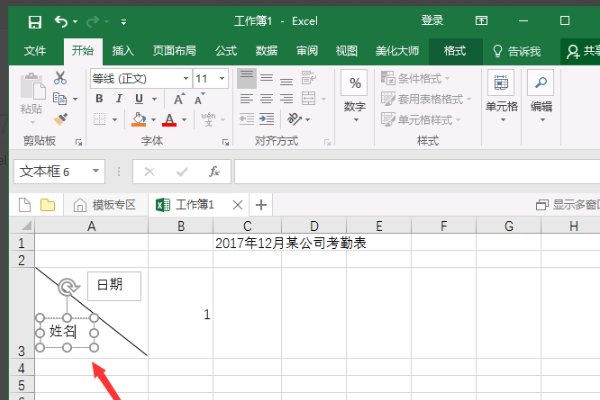Open the 模板专区 template tab
Viewport: 600px width, 400px height.
pyautogui.click(x=104, y=205)
